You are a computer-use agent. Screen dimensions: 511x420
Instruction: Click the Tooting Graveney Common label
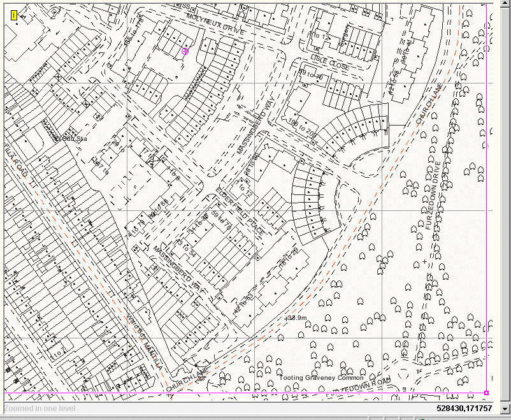point(321,377)
